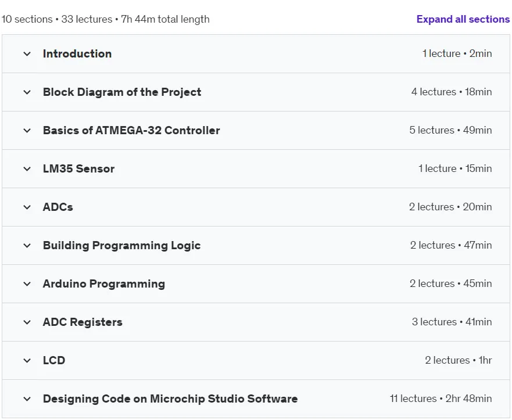Expand Block Diagram of the Project chevron

tap(27, 92)
